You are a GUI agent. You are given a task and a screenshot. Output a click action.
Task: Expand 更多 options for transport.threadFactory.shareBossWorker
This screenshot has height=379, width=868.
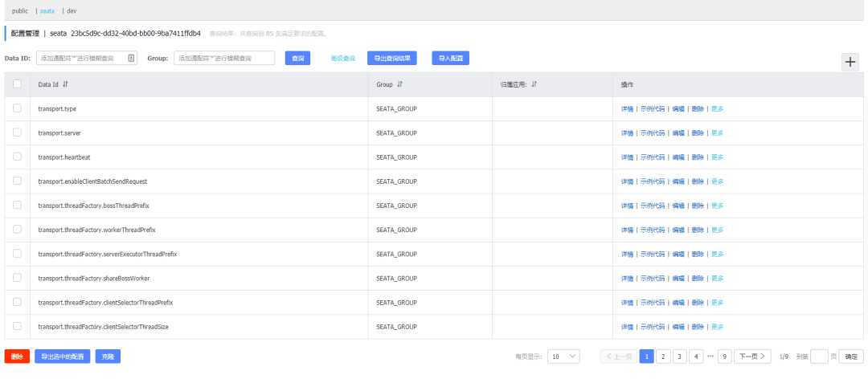[x=717, y=279]
